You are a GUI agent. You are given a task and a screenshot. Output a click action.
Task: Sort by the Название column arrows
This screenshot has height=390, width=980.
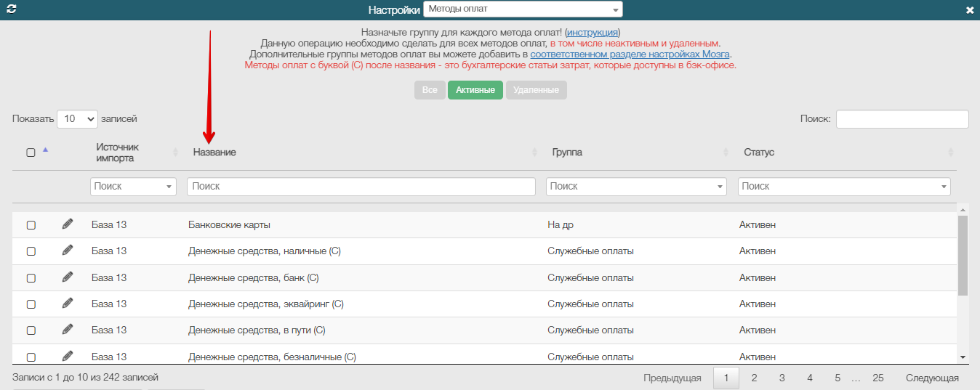pyautogui.click(x=534, y=153)
